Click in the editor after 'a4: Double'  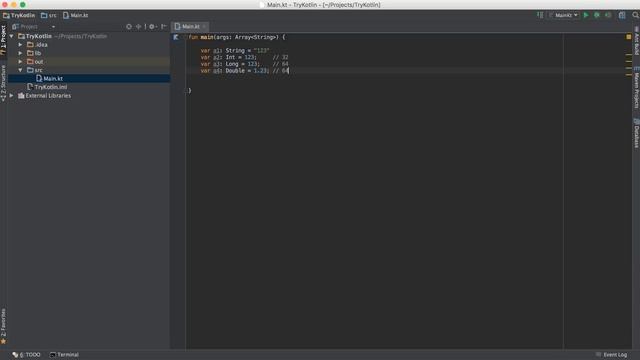coord(245,71)
